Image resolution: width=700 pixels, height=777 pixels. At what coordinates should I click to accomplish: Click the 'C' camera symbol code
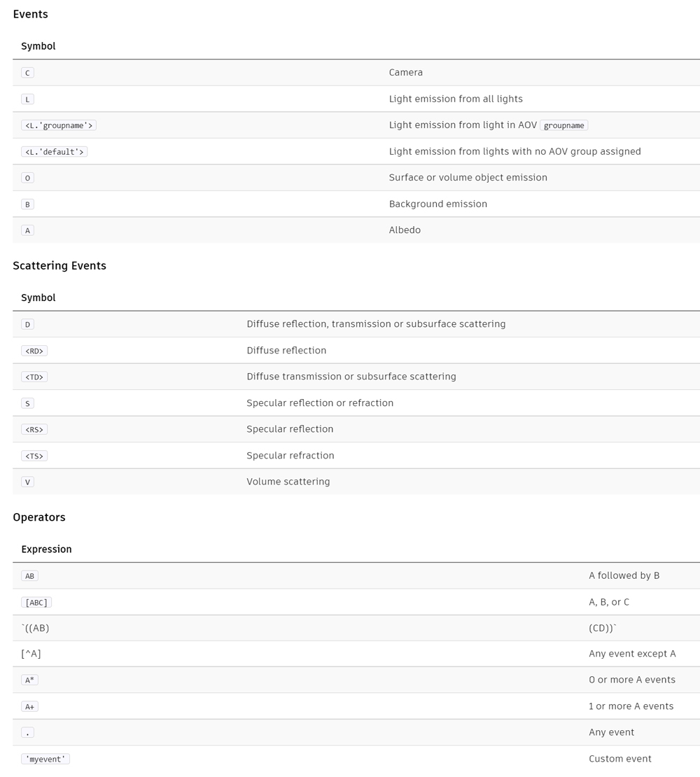tap(27, 73)
